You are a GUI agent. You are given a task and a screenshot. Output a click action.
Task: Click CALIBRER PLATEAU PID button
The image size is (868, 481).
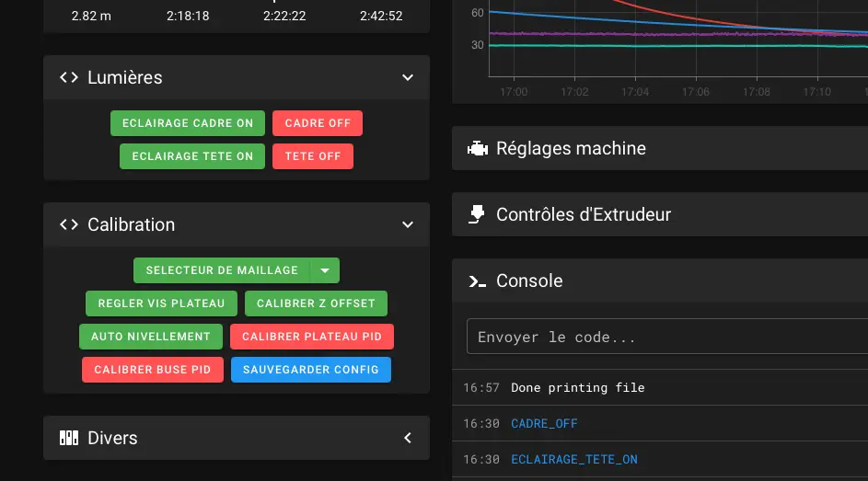pyautogui.click(x=312, y=337)
